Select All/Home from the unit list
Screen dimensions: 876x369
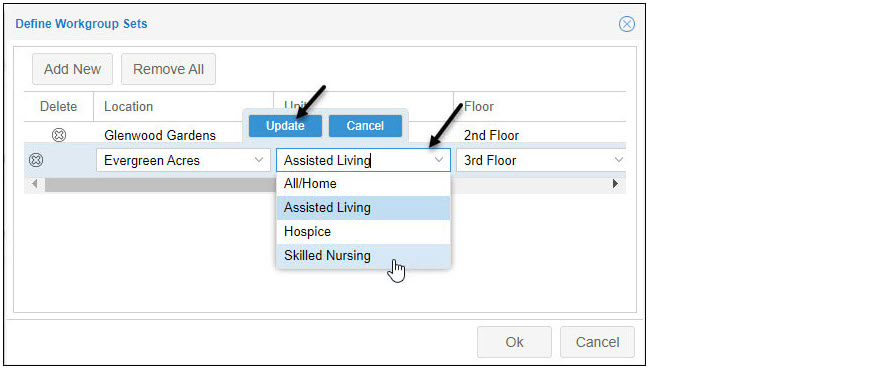[363, 183]
